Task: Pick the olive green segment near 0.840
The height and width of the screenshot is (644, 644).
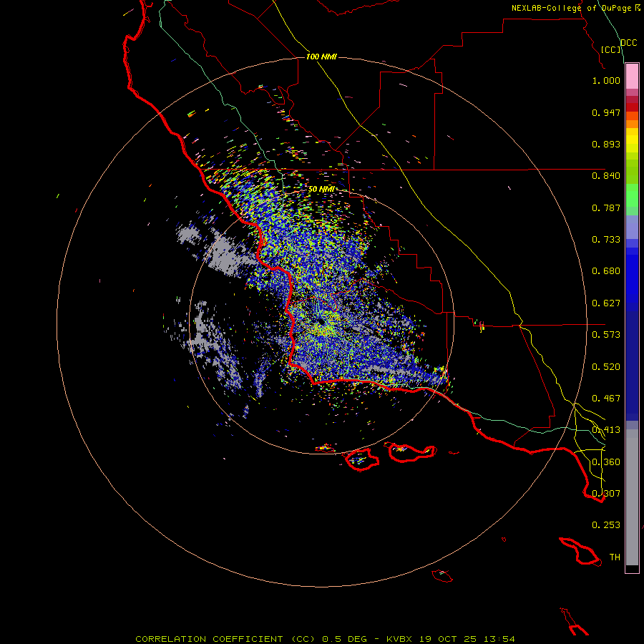Action: (632, 172)
